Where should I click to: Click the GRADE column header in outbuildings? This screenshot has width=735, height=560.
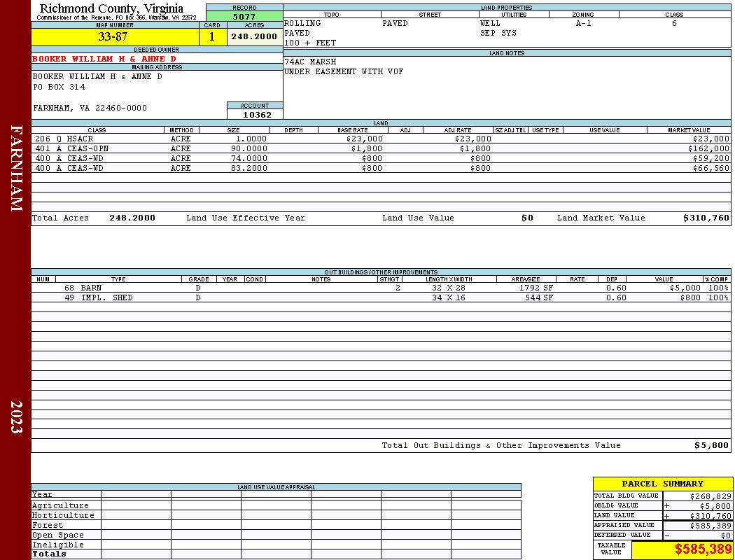point(199,279)
